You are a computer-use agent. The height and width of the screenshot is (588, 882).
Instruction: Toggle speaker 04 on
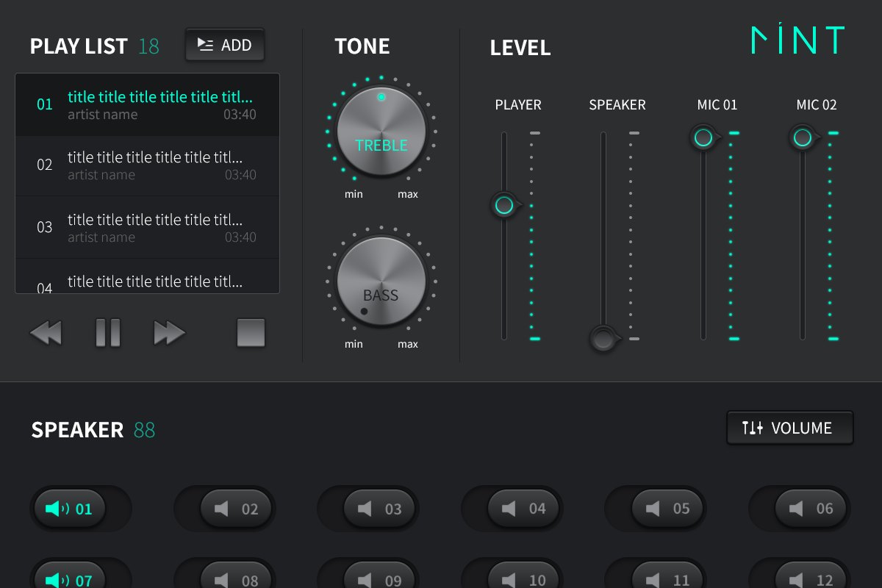coord(512,509)
